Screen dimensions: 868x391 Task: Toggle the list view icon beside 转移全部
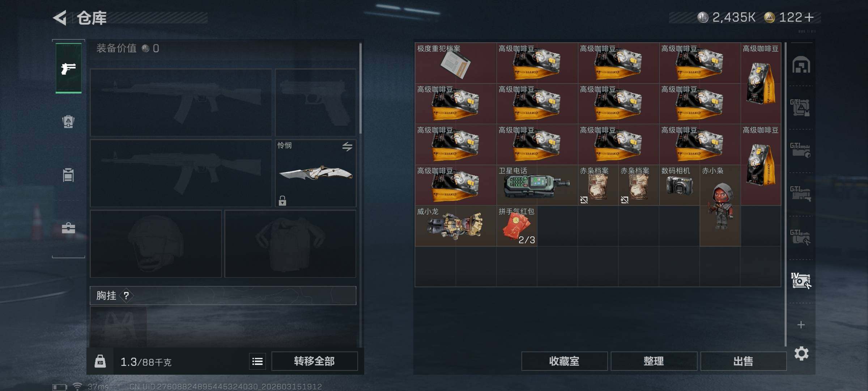click(258, 361)
